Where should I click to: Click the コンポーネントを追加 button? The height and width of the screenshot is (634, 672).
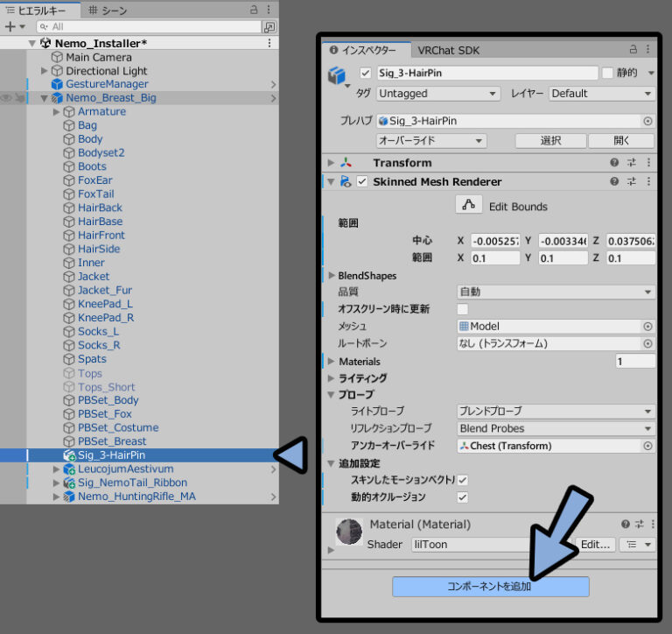(x=490, y=587)
